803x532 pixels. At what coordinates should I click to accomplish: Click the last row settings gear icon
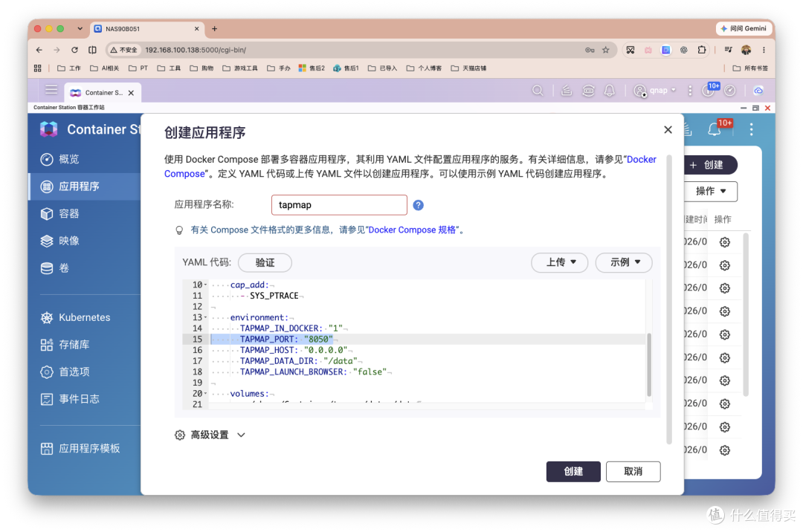tap(725, 450)
